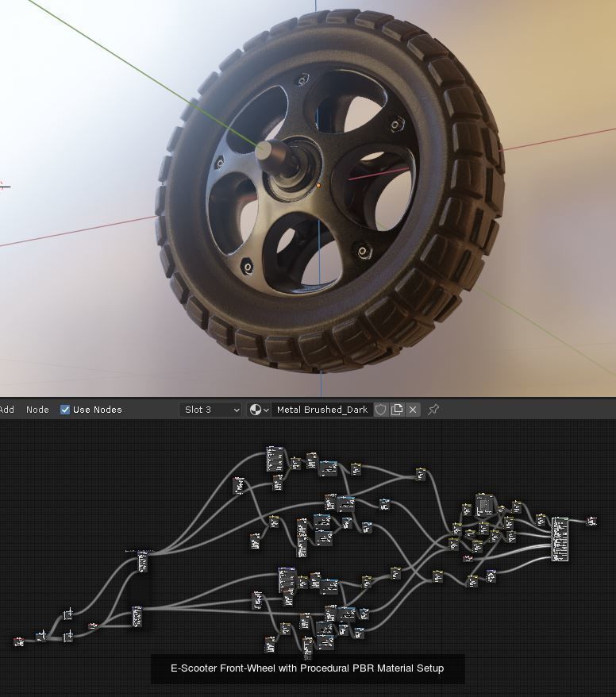The image size is (616, 697).
Task: Toggle the Use Nodes checkbox
Action: (65, 410)
